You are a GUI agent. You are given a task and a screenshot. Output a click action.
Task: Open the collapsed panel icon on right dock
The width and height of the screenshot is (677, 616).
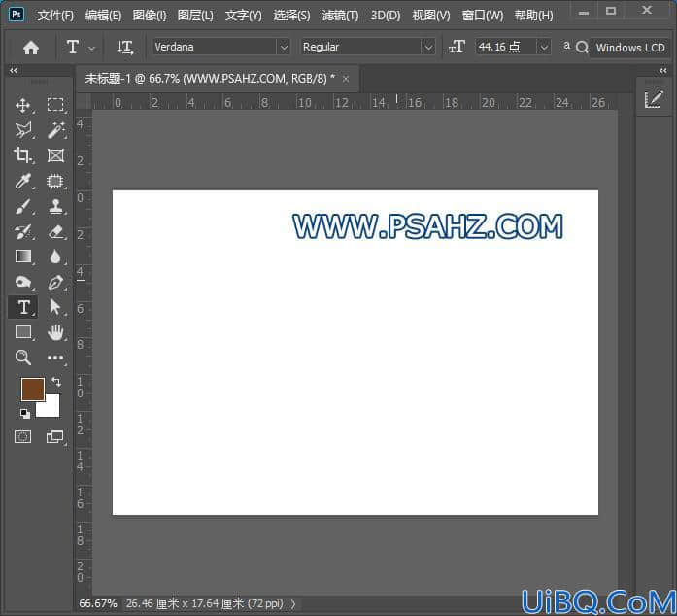pyautogui.click(x=654, y=100)
